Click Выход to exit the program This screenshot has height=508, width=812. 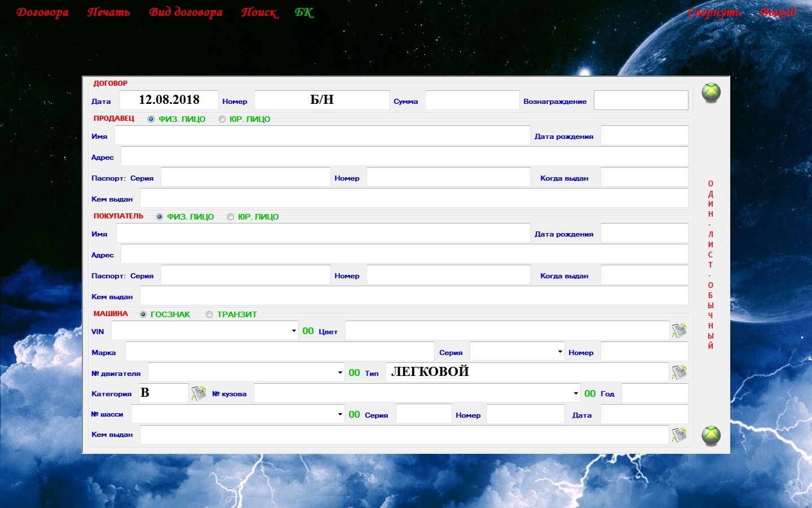[x=778, y=12]
